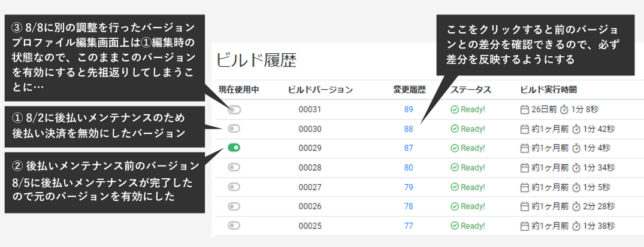Click the calendar icon in the 00026 row
644x247 pixels.
524,206
